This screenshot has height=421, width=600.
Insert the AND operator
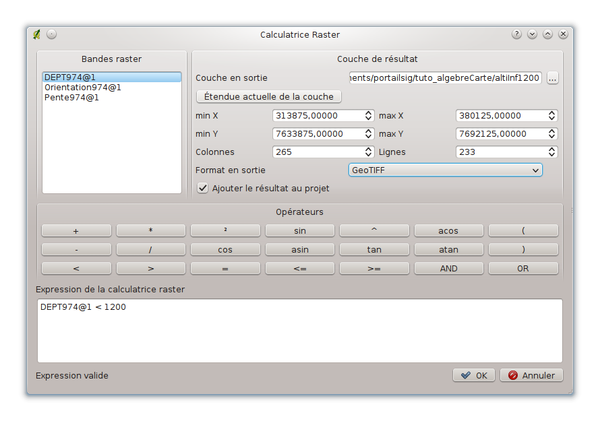tap(448, 268)
